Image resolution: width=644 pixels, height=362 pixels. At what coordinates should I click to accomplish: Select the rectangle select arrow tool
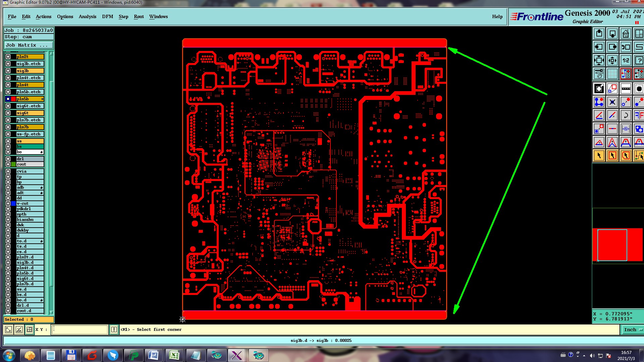pos(612,156)
